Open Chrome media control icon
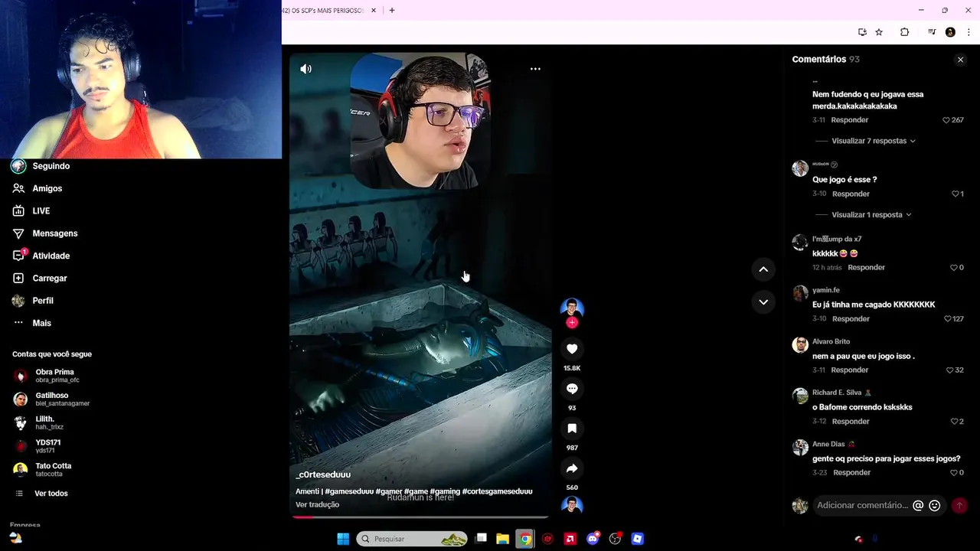 932,32
